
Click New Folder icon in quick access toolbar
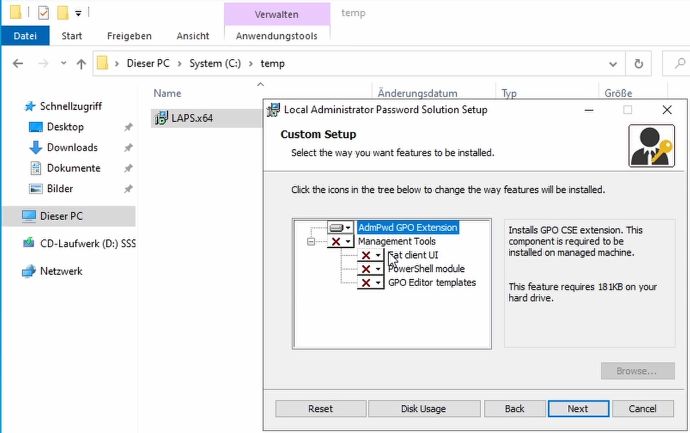(x=62, y=13)
